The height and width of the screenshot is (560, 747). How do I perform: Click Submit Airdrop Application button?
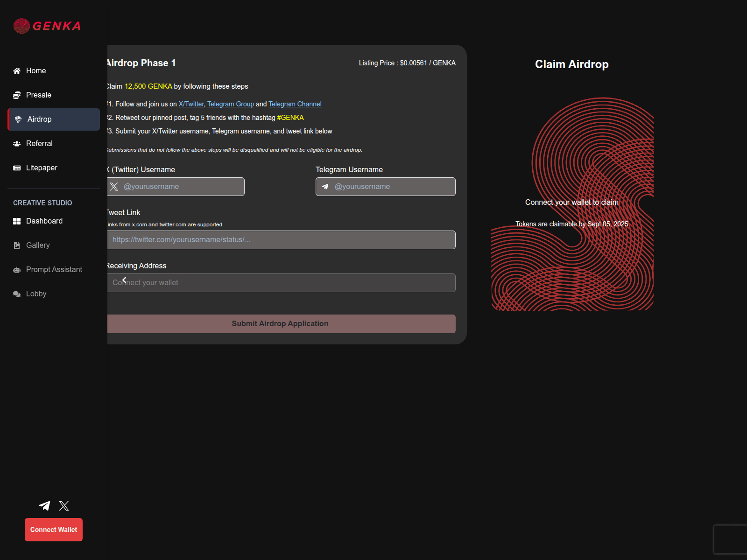pos(281,324)
